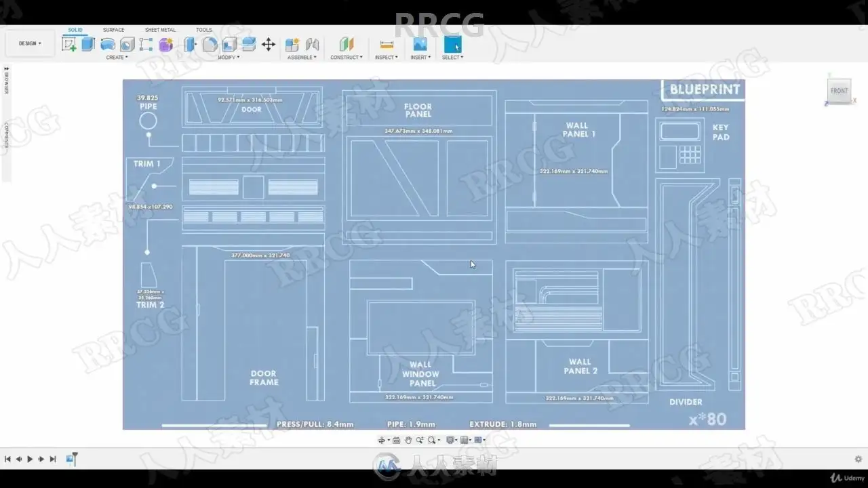The width and height of the screenshot is (868, 488).
Task: Jump to the timeline beginning
Action: click(7, 459)
